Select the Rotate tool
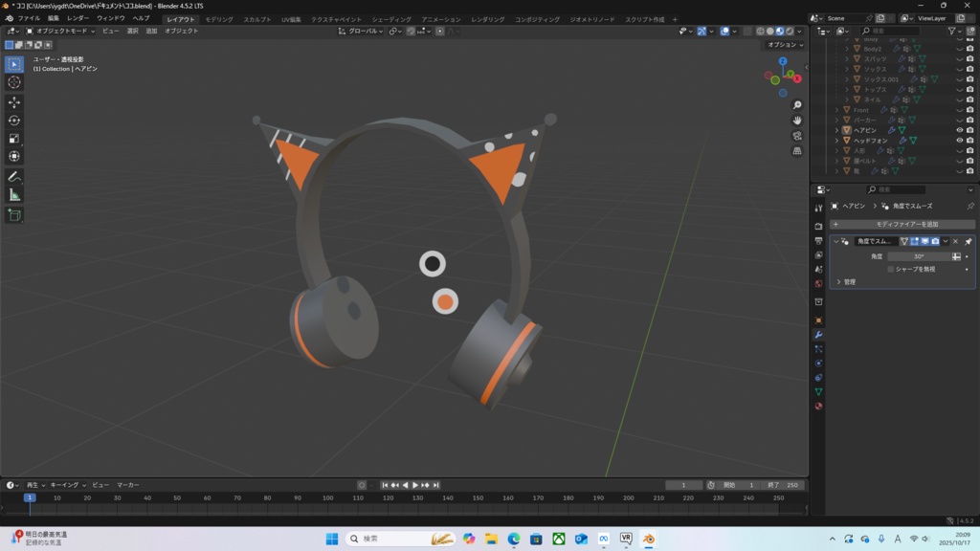This screenshot has width=980, height=551. [x=14, y=121]
